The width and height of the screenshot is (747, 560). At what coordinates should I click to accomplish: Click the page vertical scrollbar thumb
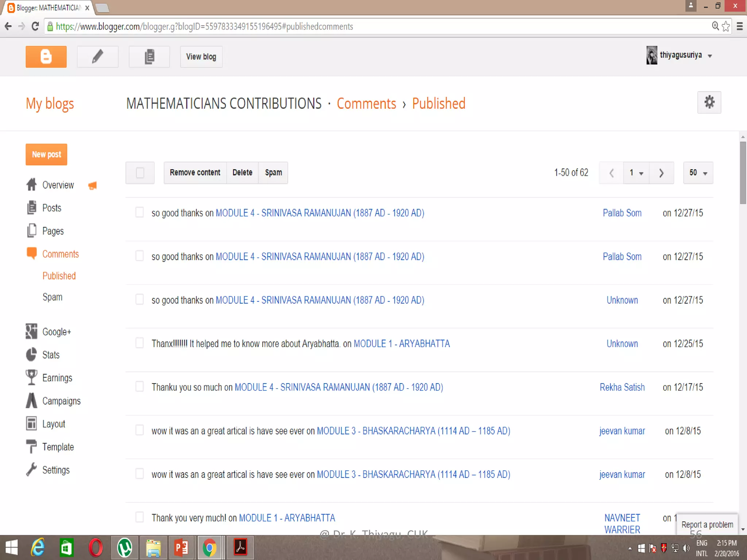tap(743, 173)
